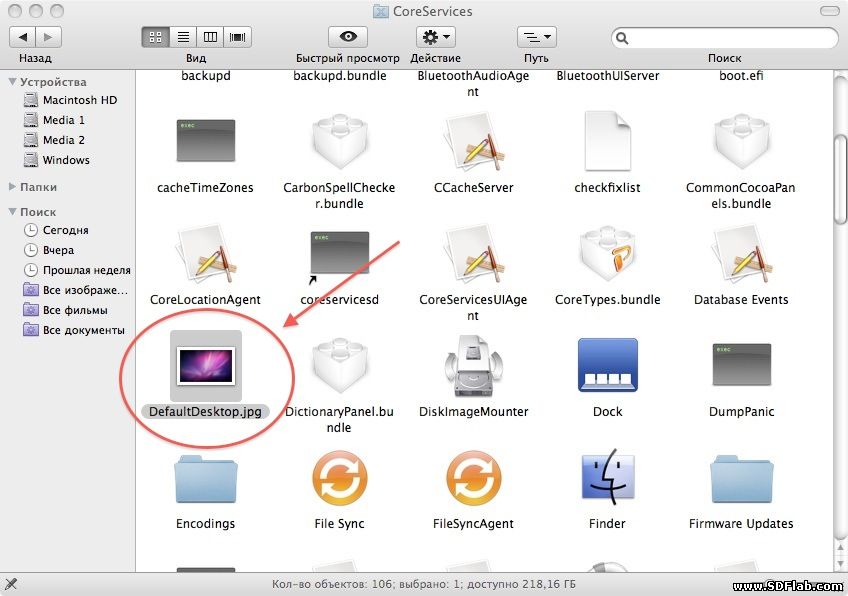Select Macintosh HD in the sidebar

tap(70, 100)
